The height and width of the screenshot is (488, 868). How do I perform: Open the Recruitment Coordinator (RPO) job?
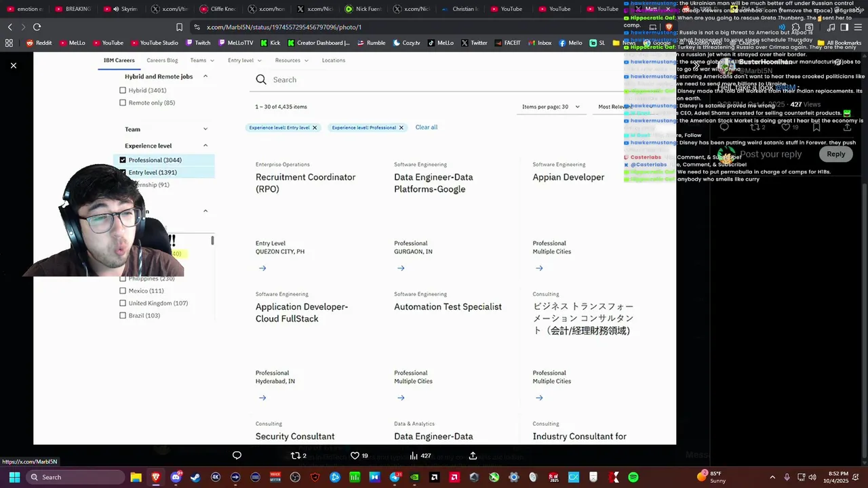click(305, 183)
